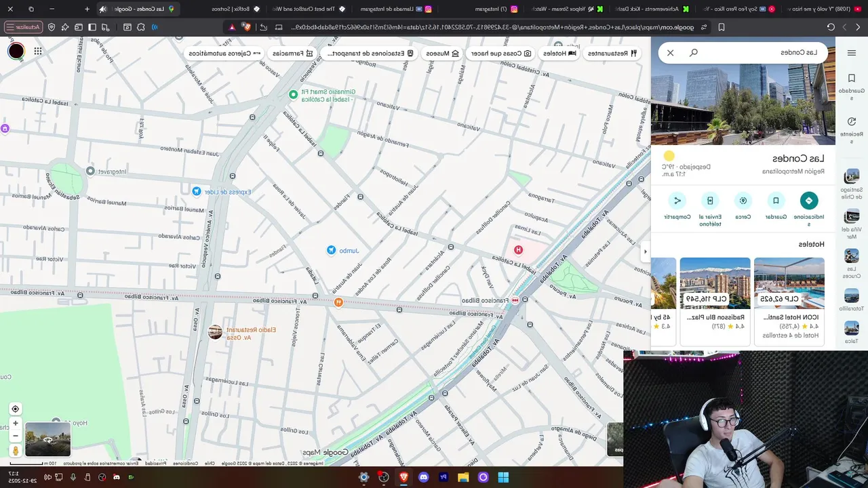The height and width of the screenshot is (488, 868).
Task: Open the Brave Rewards triangle icon
Action: (232, 27)
